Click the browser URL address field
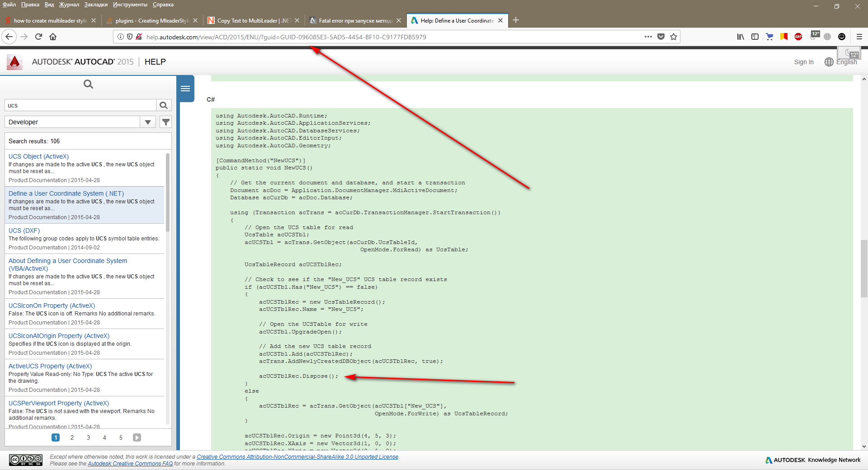 (393, 37)
